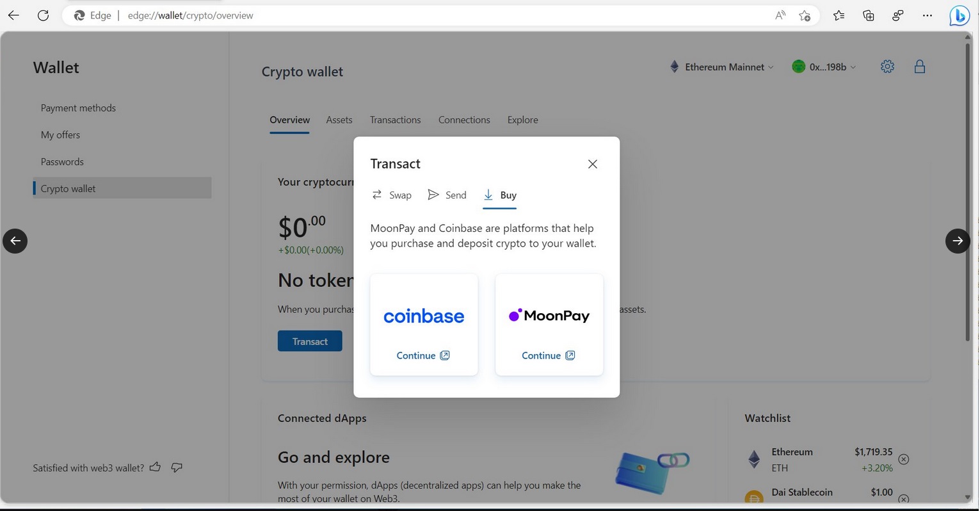The height and width of the screenshot is (511, 980).
Task: Continue with Coinbase
Action: tap(423, 355)
